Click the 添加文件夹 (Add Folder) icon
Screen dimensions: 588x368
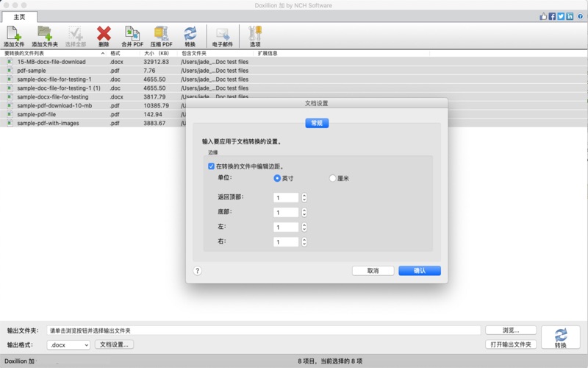(x=44, y=35)
